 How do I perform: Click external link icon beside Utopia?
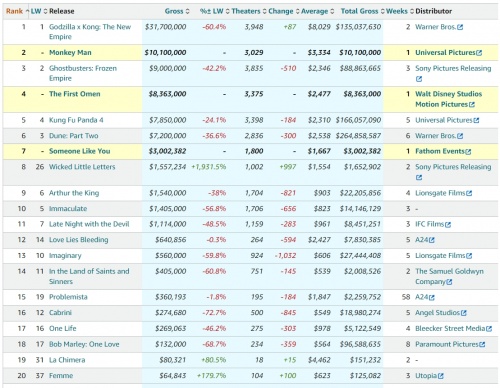[441, 376]
